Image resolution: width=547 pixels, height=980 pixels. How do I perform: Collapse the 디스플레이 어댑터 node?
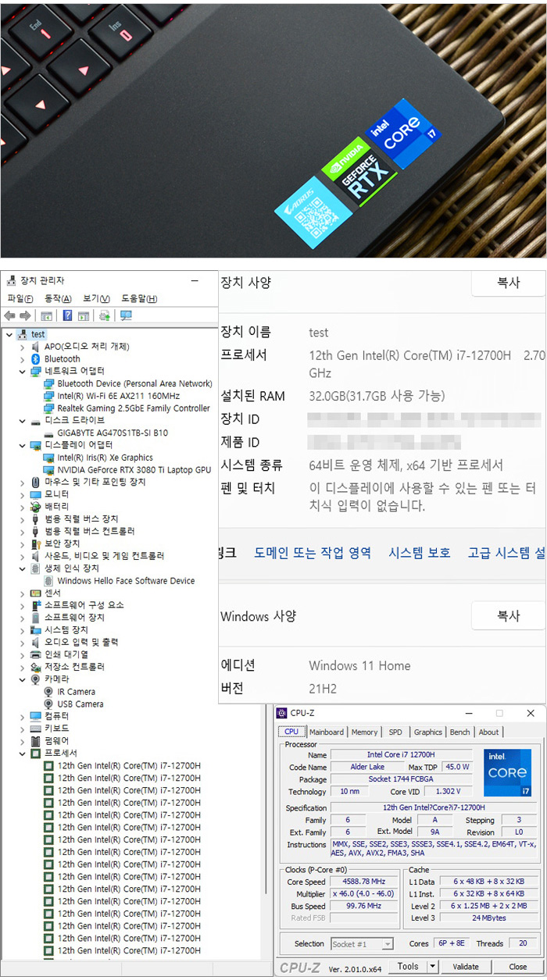pos(22,445)
